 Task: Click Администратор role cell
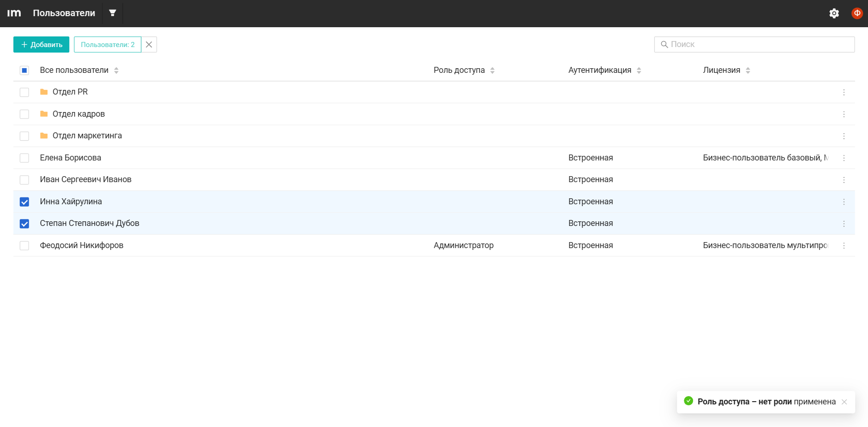[x=464, y=245]
